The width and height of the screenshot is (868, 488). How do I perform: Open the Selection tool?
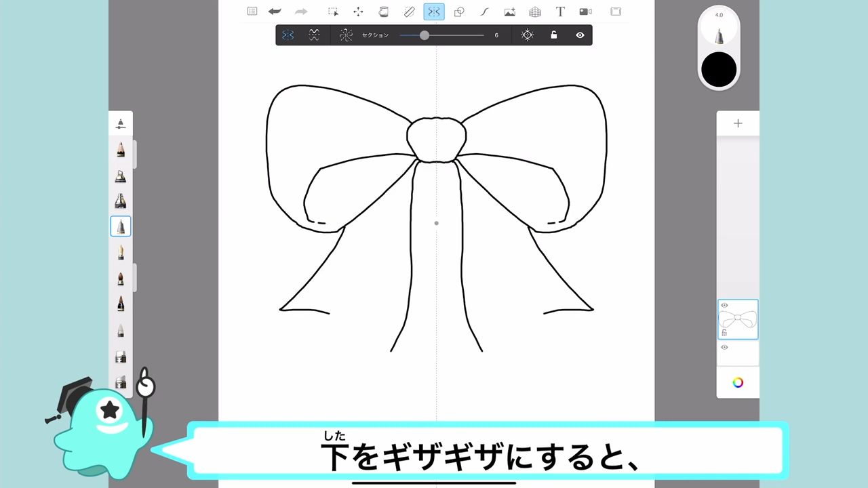pos(333,12)
